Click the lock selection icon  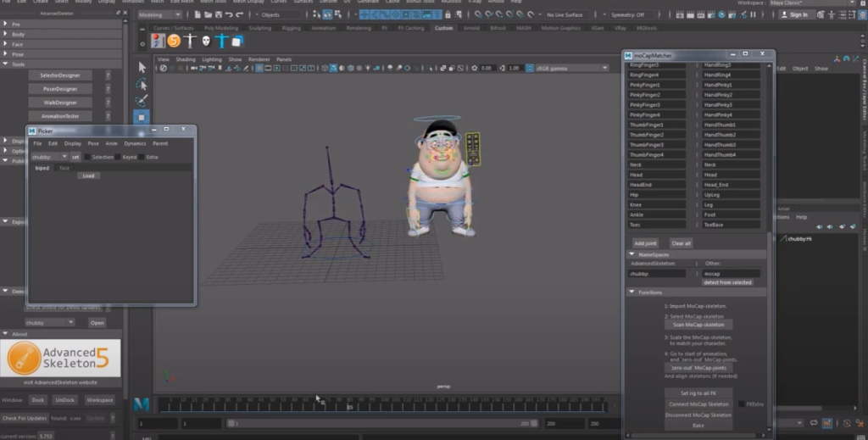click(448, 15)
